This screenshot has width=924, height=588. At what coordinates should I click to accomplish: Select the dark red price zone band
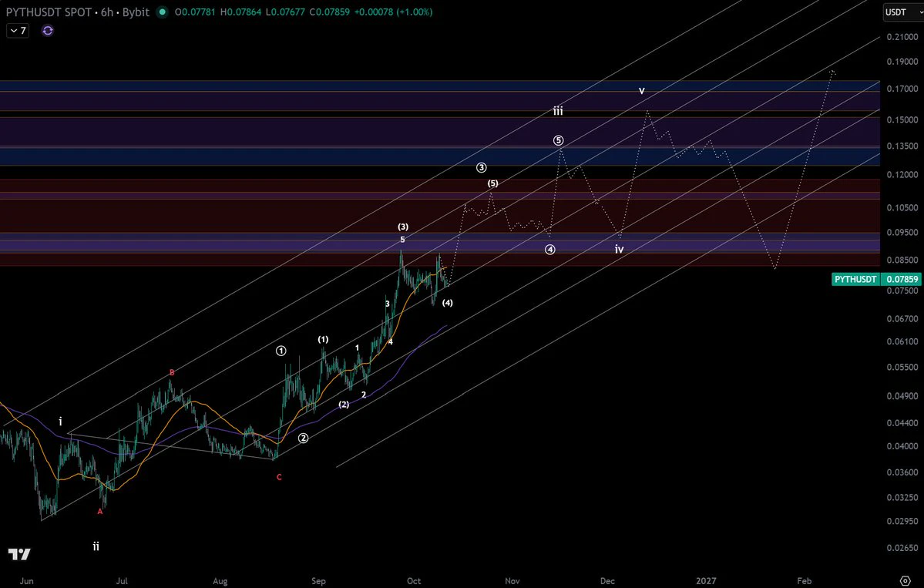[439, 216]
